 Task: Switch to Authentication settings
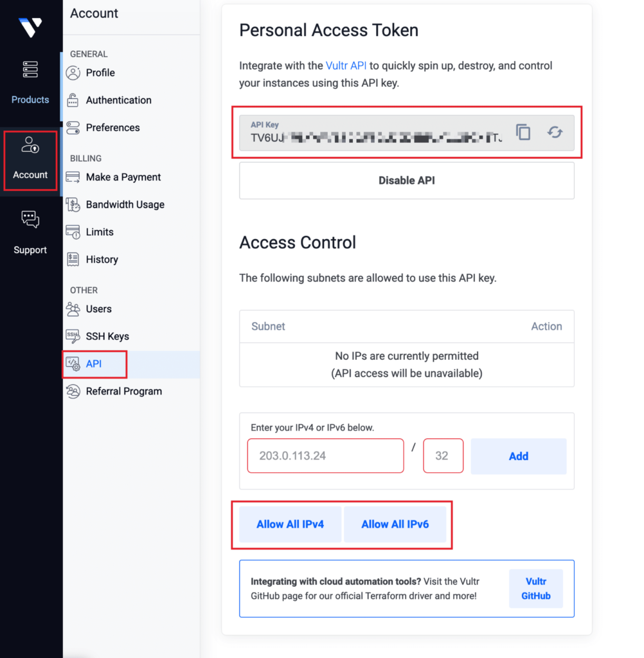118,100
